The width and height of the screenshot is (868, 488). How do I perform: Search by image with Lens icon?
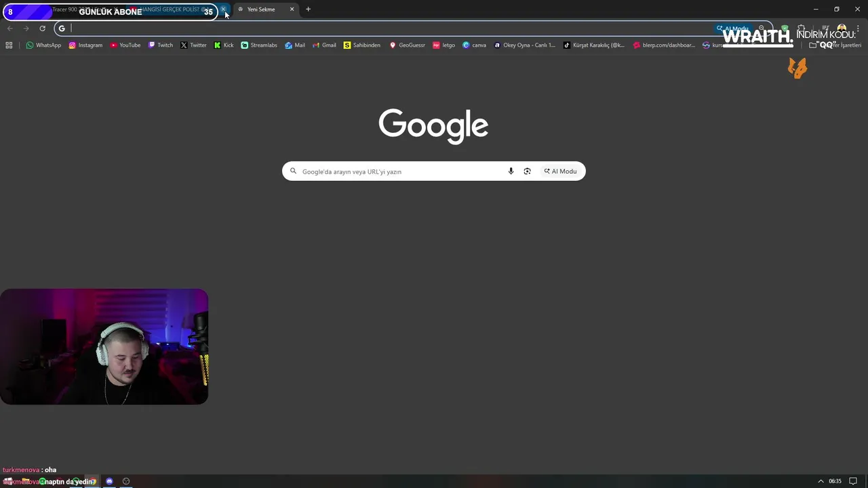527,171
